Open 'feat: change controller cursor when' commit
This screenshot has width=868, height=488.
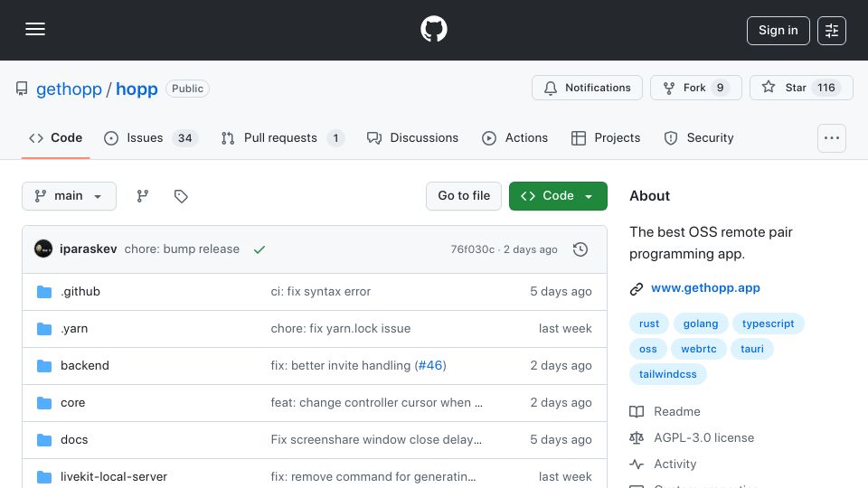click(376, 403)
